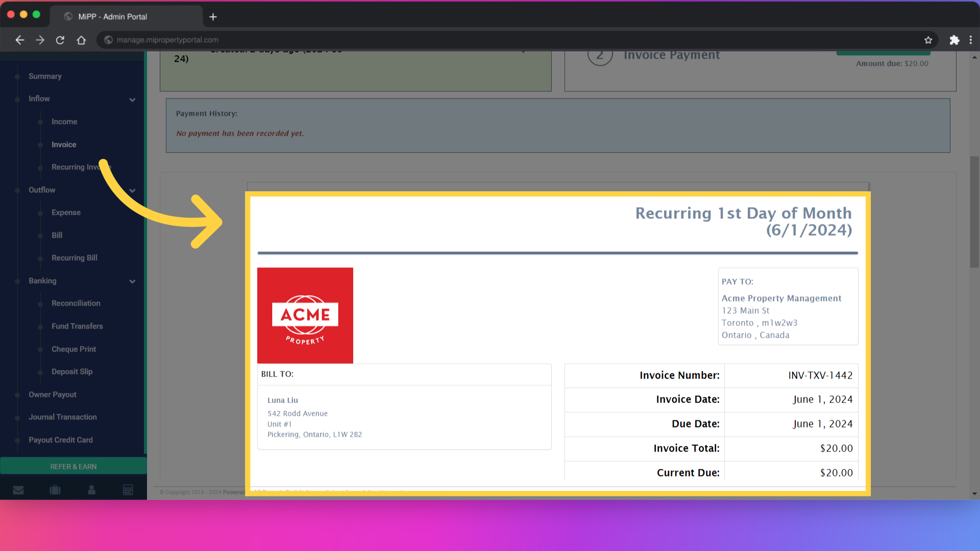Open the mail icon in the sidebar footer
Screen dimensions: 980x551
(x=18, y=490)
